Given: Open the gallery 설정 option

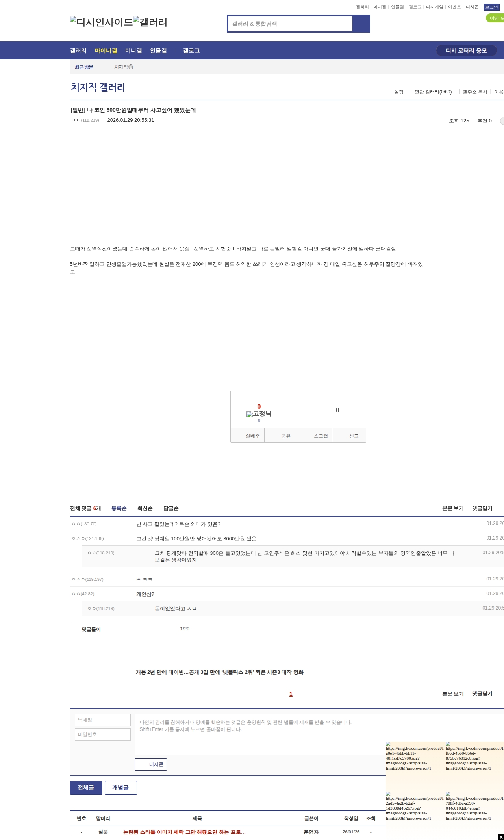Looking at the screenshot, I should (x=399, y=92).
